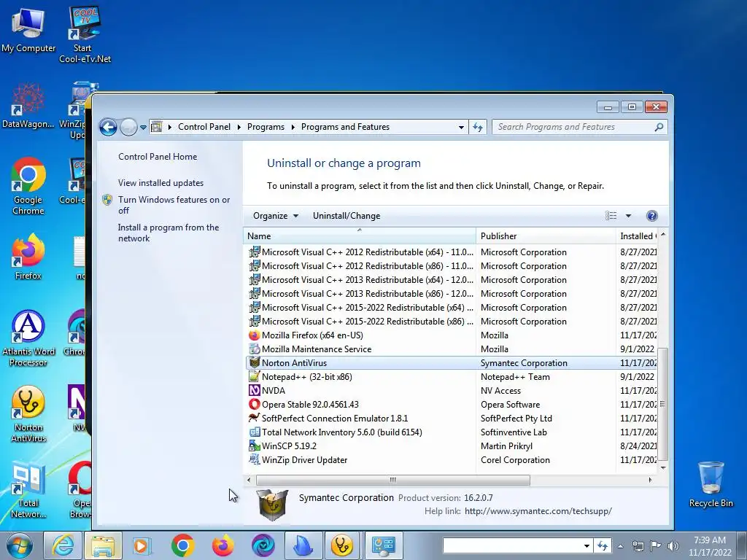Go back with the Back arrow button
The width and height of the screenshot is (747, 560).
109,127
